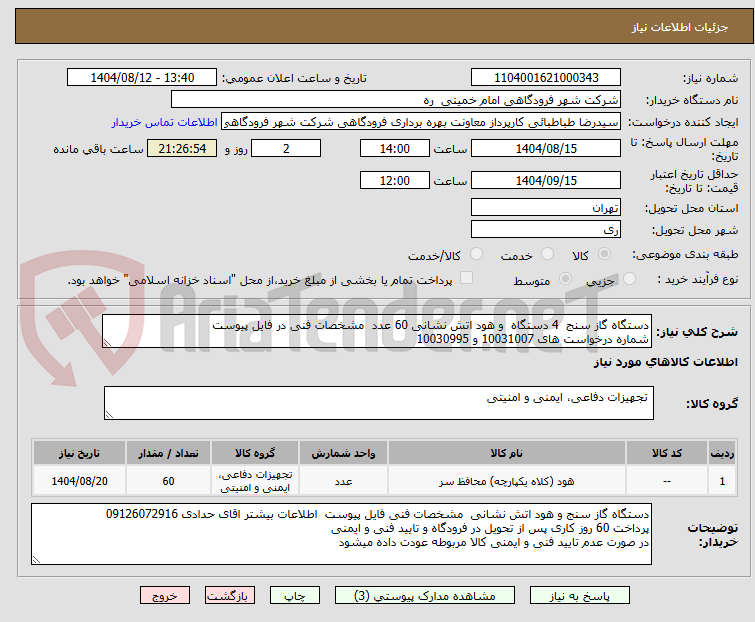This screenshot has height=622, width=755.
Task: Click the چاپ print button
Action: 295,596
